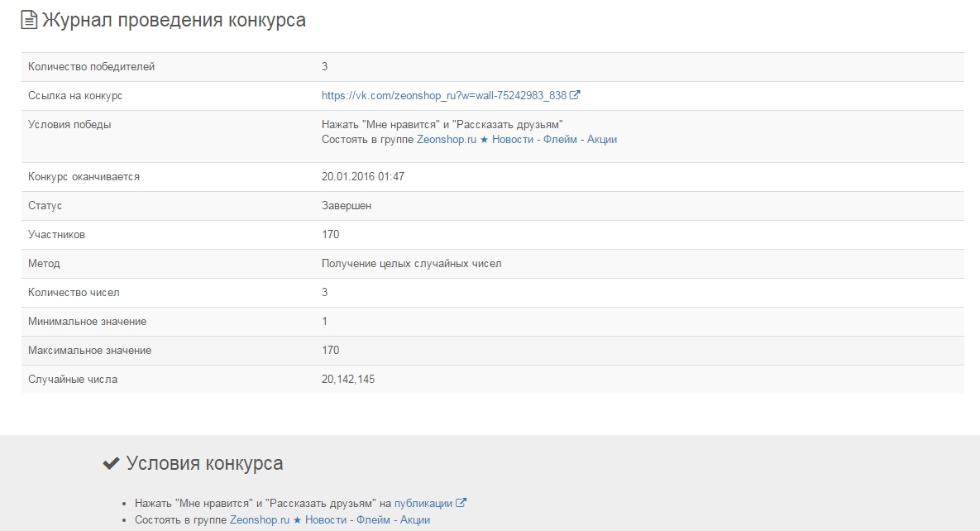The width and height of the screenshot is (980, 531).
Task: Click the document icon beside the journal heading
Action: pos(29,20)
